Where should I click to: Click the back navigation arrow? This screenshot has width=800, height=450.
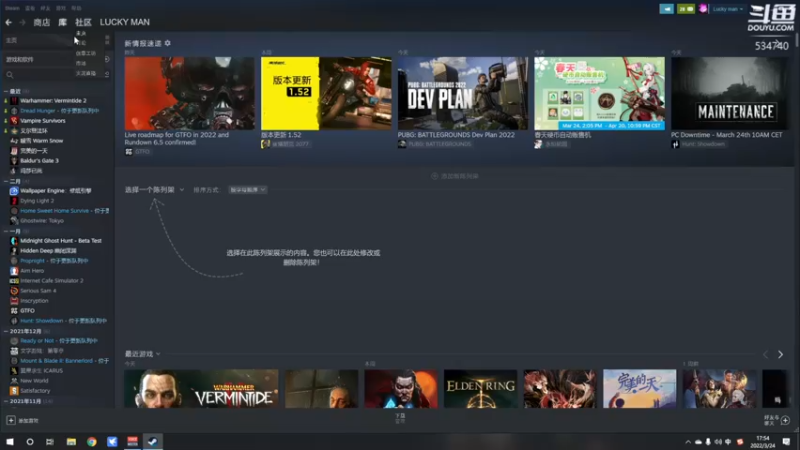tap(9, 22)
